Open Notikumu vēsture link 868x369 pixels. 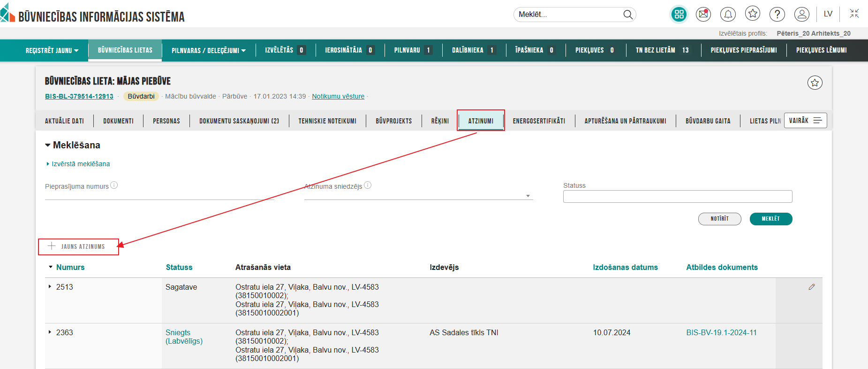(338, 96)
